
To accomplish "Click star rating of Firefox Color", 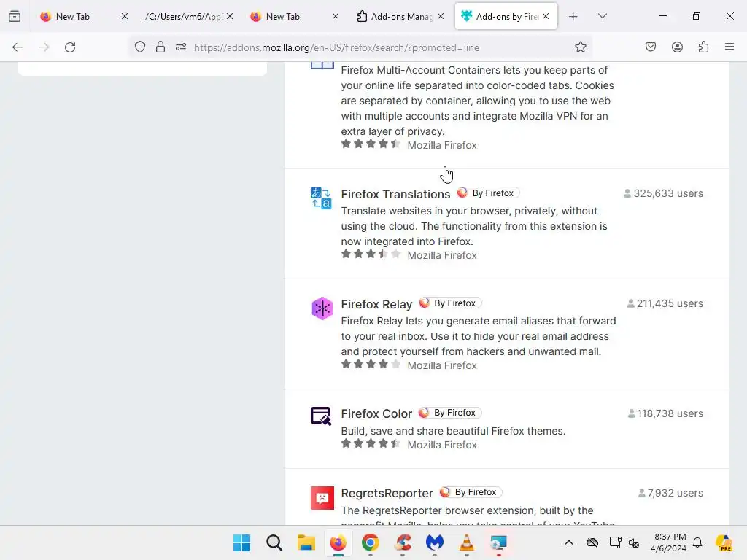I will point(371,444).
